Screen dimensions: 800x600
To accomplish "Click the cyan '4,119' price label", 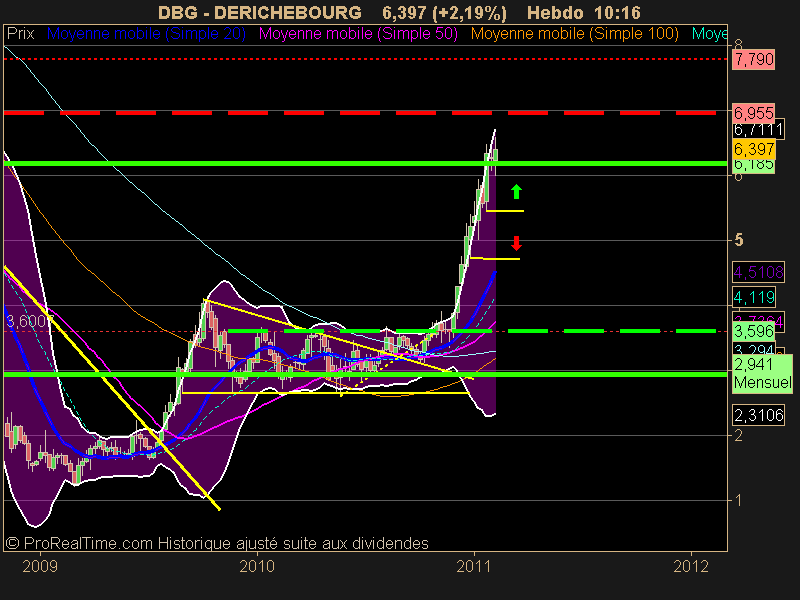I will coord(754,297).
